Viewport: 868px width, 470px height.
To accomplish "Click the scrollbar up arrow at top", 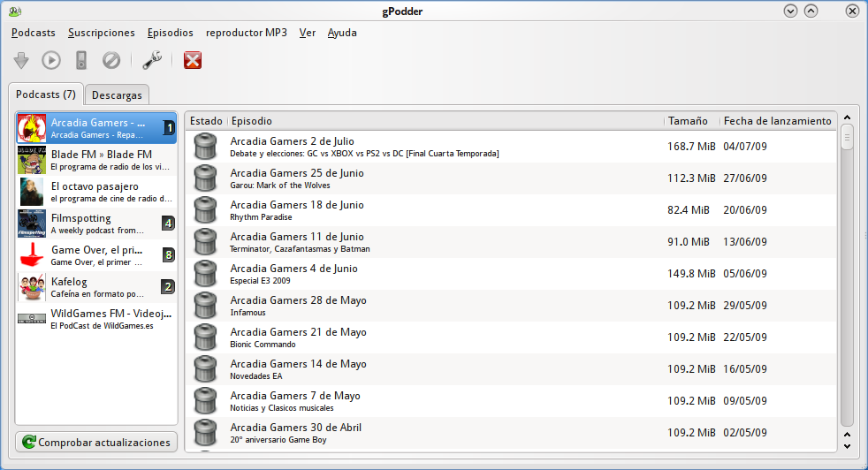I will 847,117.
